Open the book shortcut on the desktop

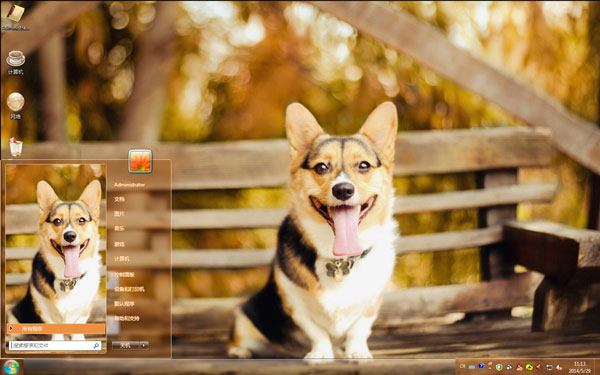point(15,17)
